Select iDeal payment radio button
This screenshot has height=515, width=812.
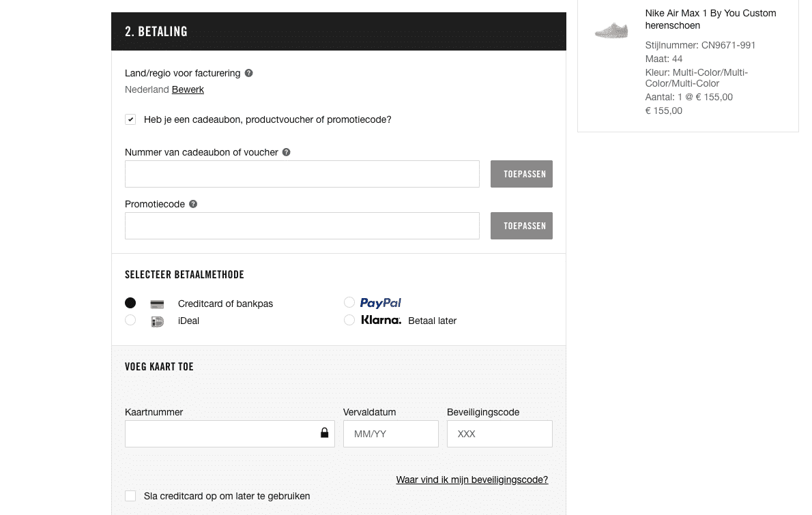point(130,321)
